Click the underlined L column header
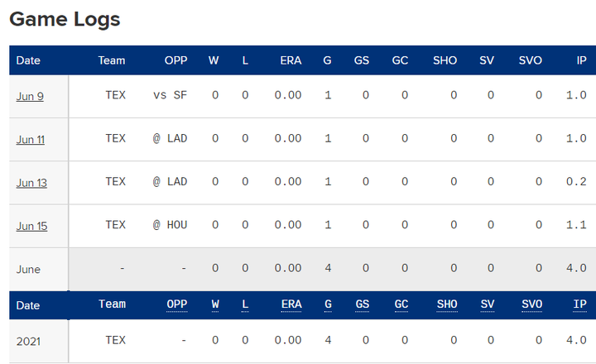The width and height of the screenshot is (596, 364). pos(245,304)
